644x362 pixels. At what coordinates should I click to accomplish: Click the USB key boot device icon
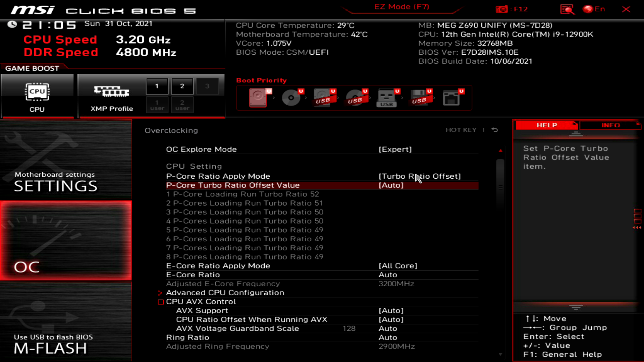coord(387,98)
